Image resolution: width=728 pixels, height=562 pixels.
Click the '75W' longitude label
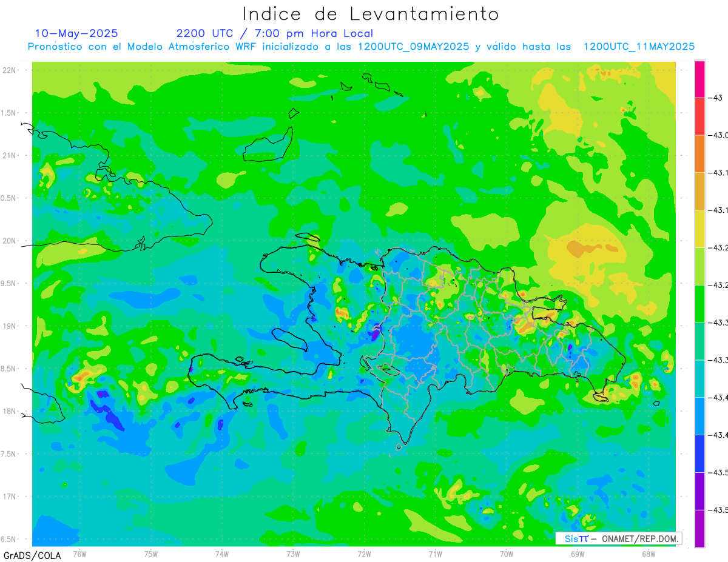(151, 554)
